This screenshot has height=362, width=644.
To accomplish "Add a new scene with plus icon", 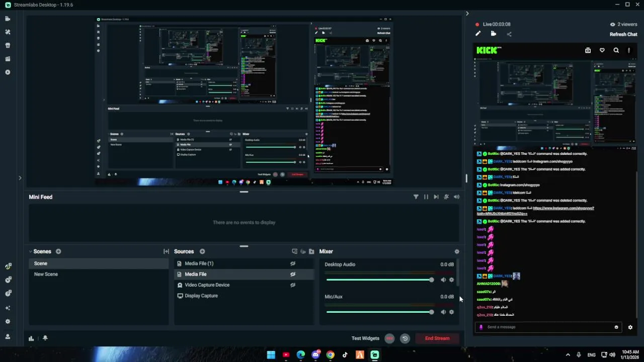I will pyautogui.click(x=58, y=251).
